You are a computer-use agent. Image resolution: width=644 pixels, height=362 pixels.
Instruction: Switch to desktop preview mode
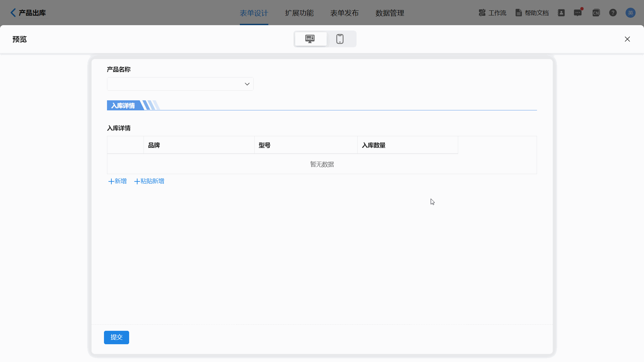(310, 39)
